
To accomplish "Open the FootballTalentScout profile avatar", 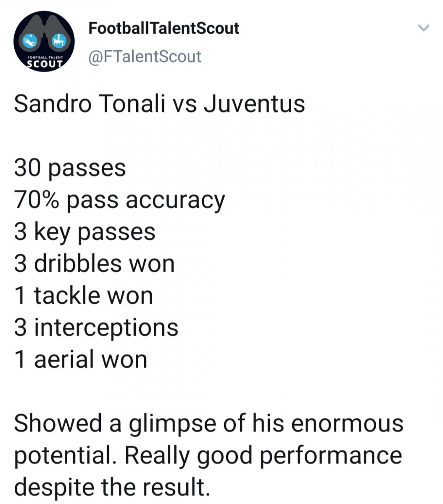I will pos(44,42).
